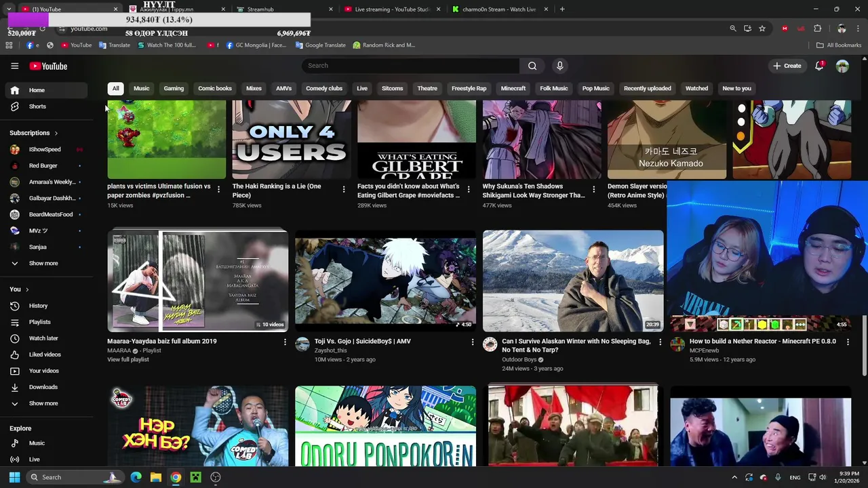Click the search magnifier button
The image size is (868, 488).
click(x=532, y=66)
